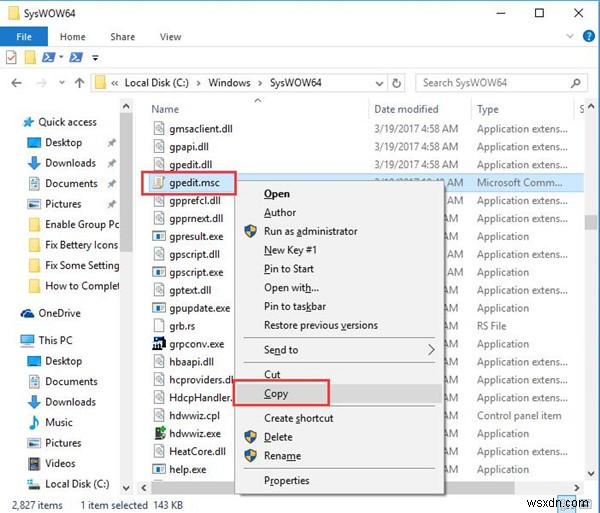Click the Back navigation arrow
This screenshot has width=600, height=513.
16,83
